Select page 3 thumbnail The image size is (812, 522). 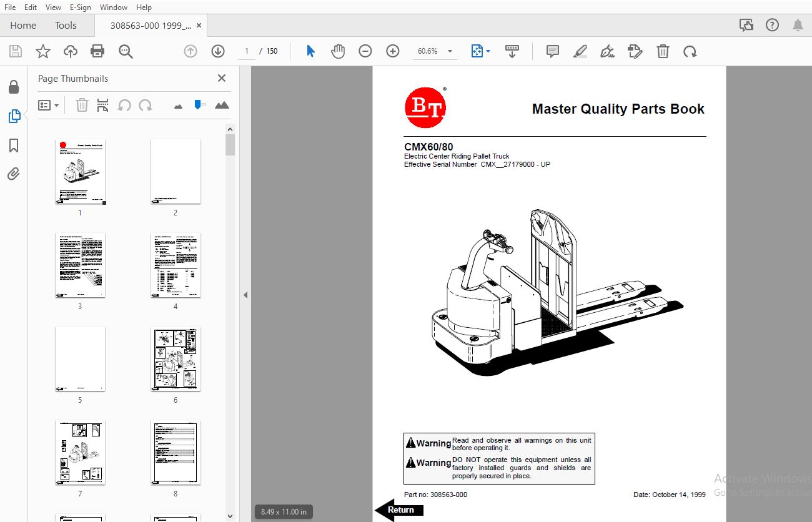pyautogui.click(x=80, y=265)
